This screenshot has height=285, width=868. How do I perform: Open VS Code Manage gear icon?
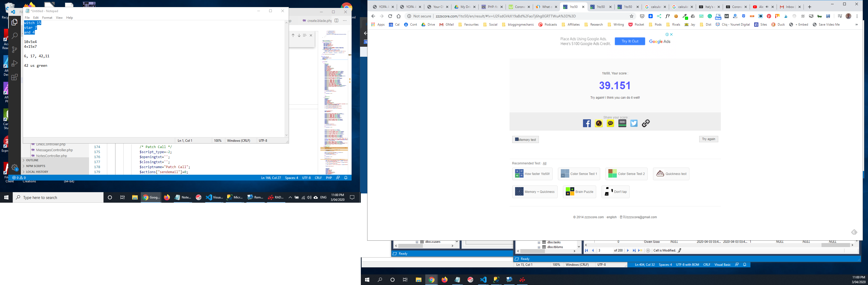tap(14, 167)
